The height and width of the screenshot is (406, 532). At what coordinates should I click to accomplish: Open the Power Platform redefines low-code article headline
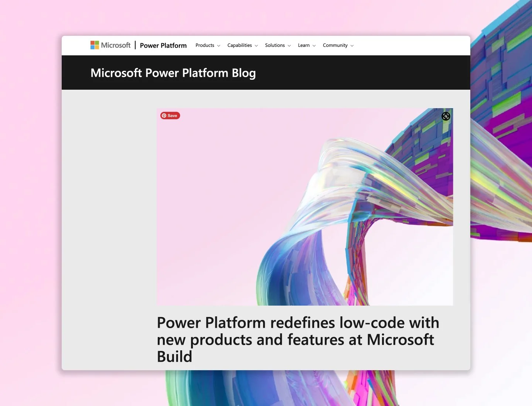[298, 340]
